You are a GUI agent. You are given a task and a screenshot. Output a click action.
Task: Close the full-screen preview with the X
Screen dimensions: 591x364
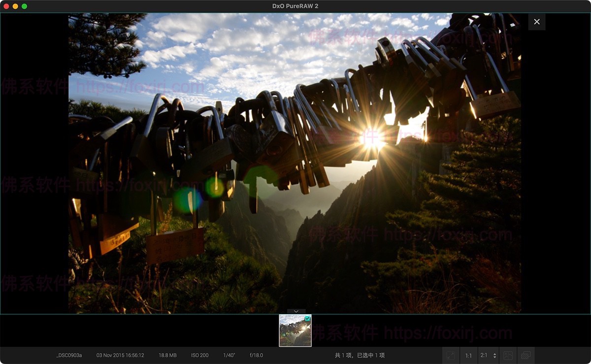point(536,22)
